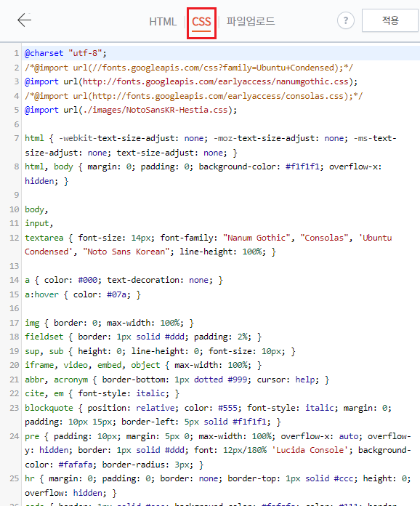Screen dimensions: 420x506
Task: Click the body selector on line 10
Action: tap(35, 209)
